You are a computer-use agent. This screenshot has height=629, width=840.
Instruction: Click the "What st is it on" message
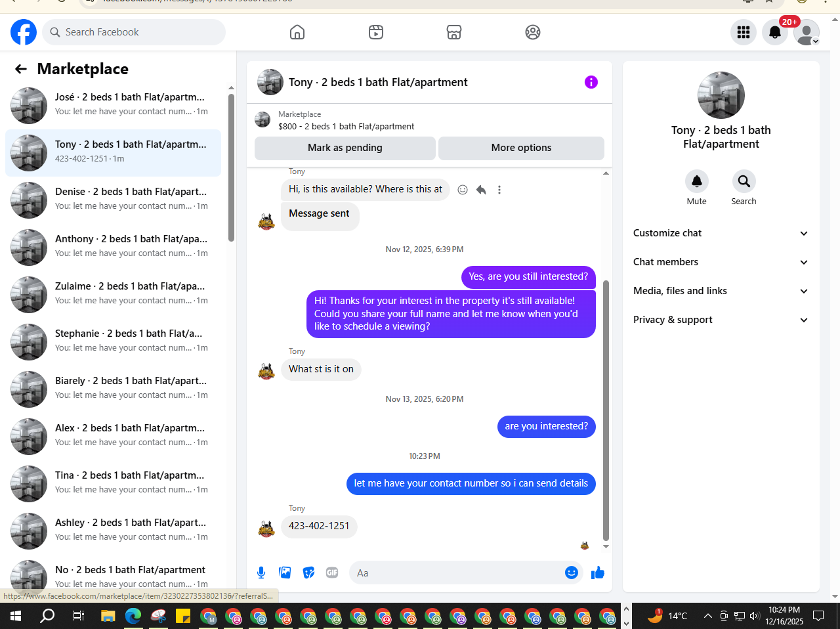tap(321, 369)
